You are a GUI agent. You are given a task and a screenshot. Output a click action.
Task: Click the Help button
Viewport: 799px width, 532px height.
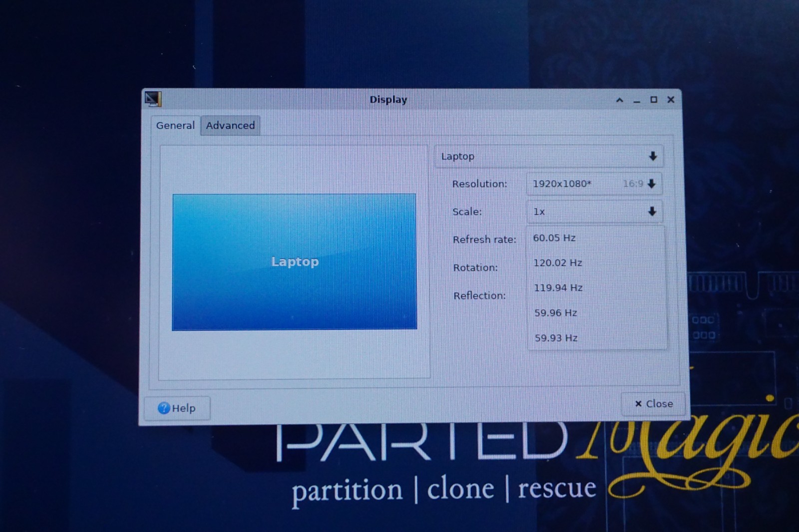click(x=177, y=408)
